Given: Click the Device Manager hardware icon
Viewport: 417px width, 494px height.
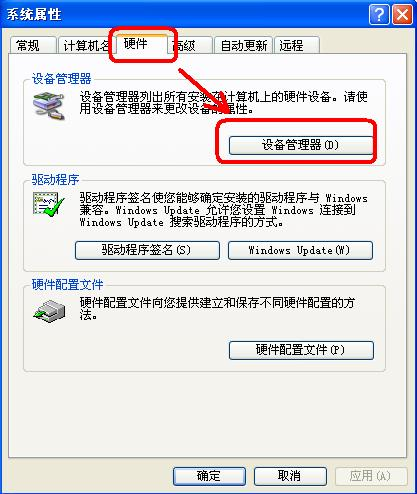Looking at the screenshot, I should click(49, 106).
